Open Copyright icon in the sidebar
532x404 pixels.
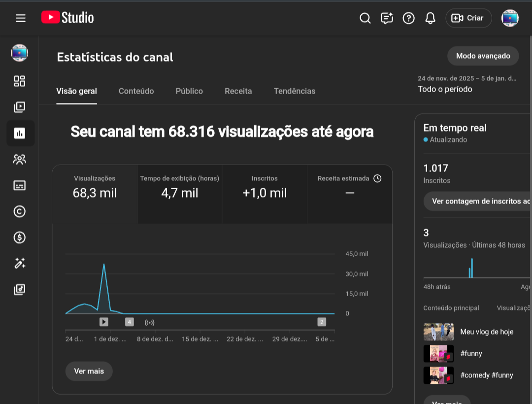[x=20, y=211]
